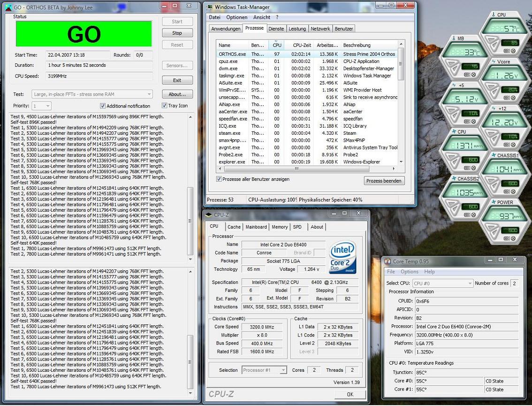532x406 pixels.
Task: Toggle the Additional notification checkbox in ORTHOS
Action: [103, 106]
